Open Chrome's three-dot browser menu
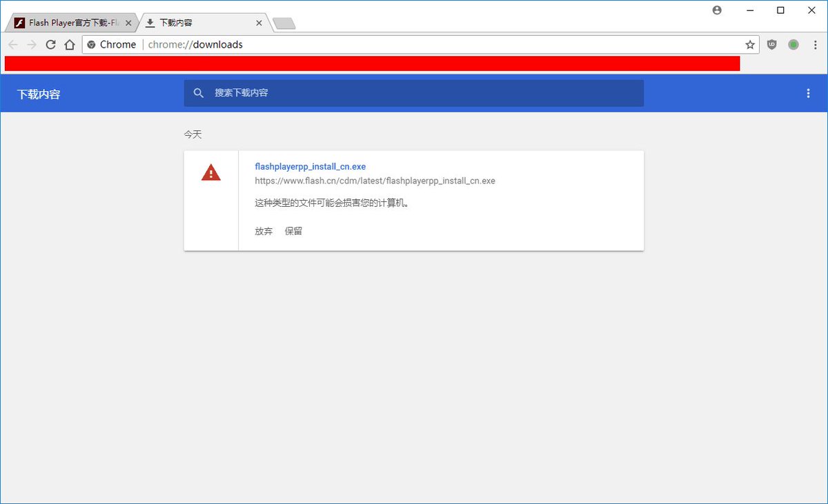This screenshot has width=828, height=504. pos(814,44)
